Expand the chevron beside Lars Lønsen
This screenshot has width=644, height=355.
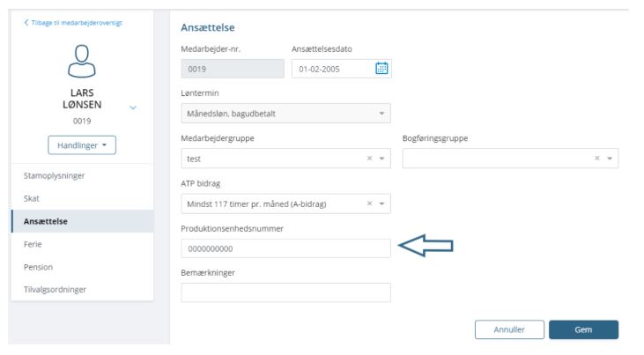[133, 108]
